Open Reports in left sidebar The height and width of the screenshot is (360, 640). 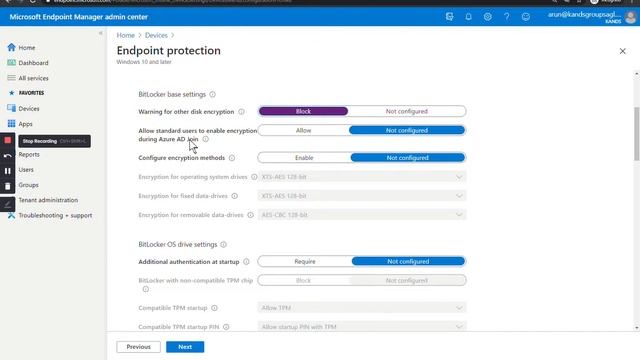click(x=29, y=154)
